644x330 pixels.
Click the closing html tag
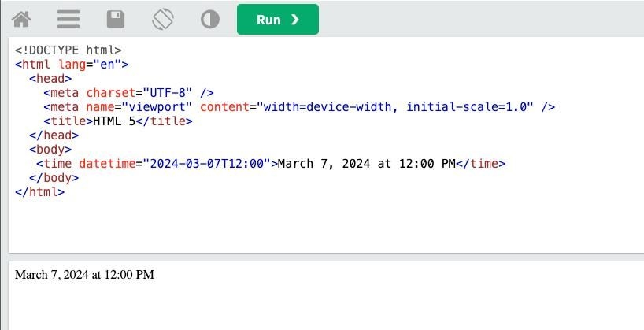pos(40,192)
